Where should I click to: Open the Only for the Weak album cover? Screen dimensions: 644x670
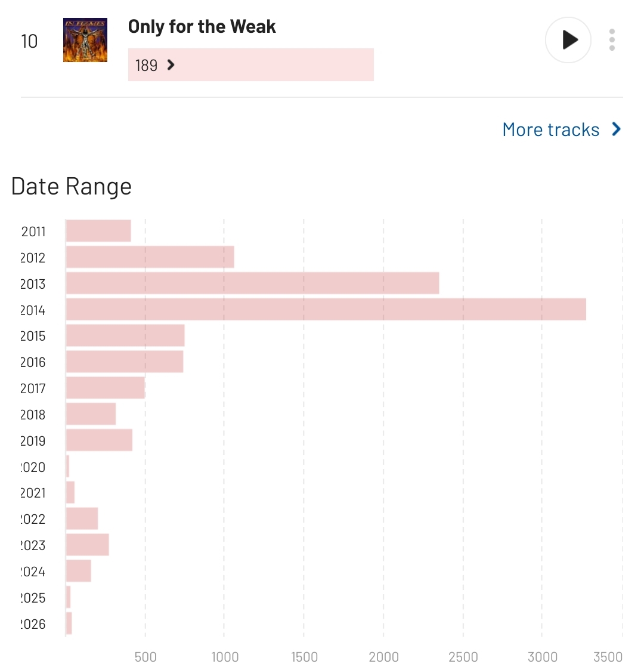point(85,40)
